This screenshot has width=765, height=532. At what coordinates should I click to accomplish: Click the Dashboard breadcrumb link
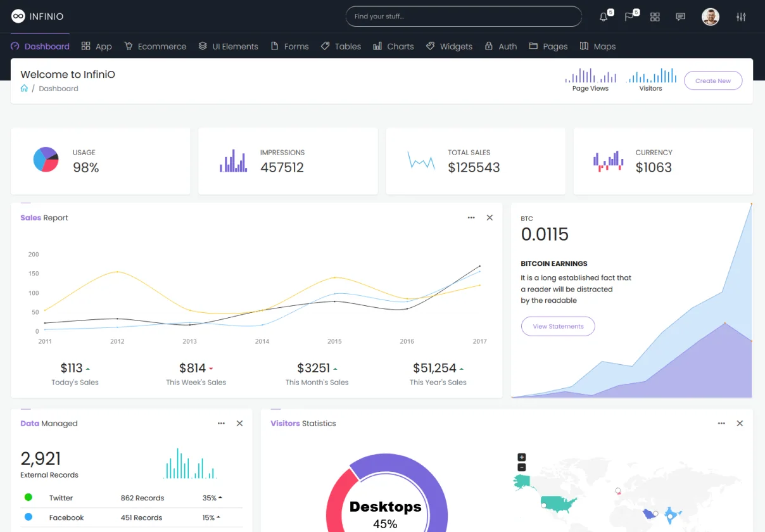[x=58, y=89]
